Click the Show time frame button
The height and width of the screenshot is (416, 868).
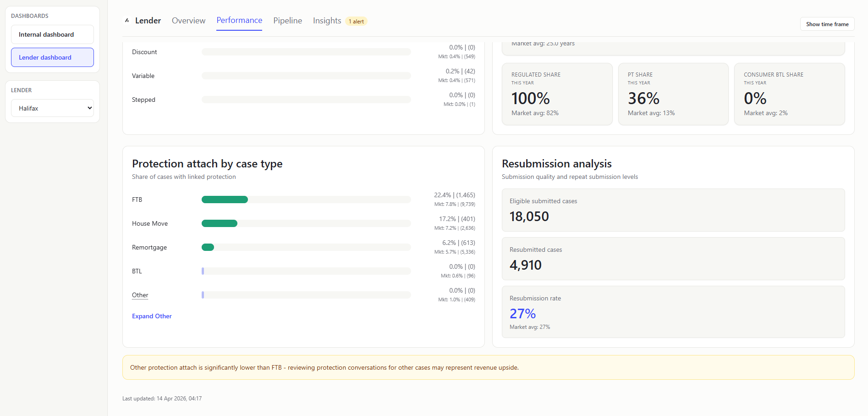[x=827, y=23]
